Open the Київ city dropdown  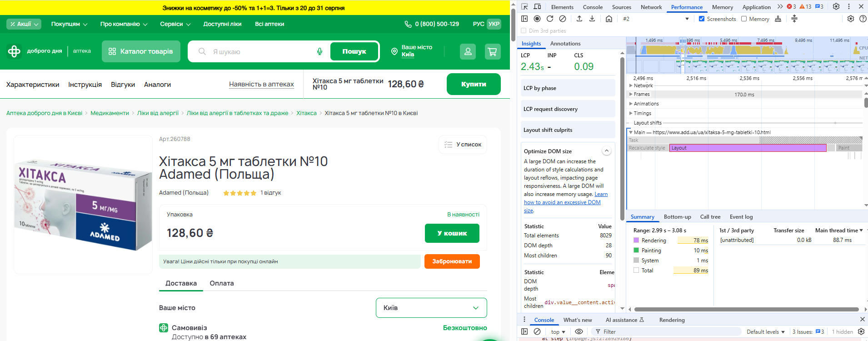(x=431, y=308)
